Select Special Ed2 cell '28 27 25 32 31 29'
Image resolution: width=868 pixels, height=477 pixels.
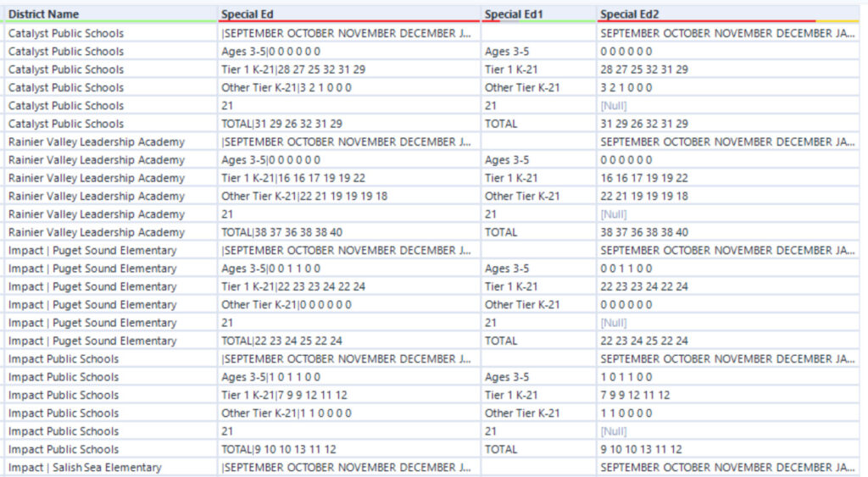[x=728, y=69]
